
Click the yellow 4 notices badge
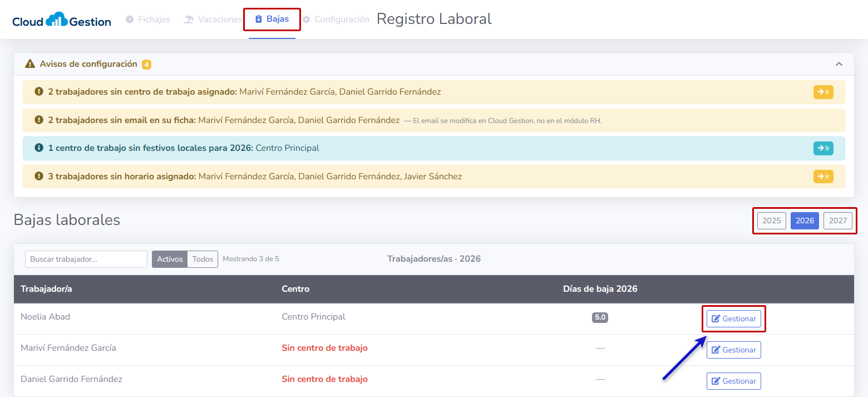coord(146,65)
